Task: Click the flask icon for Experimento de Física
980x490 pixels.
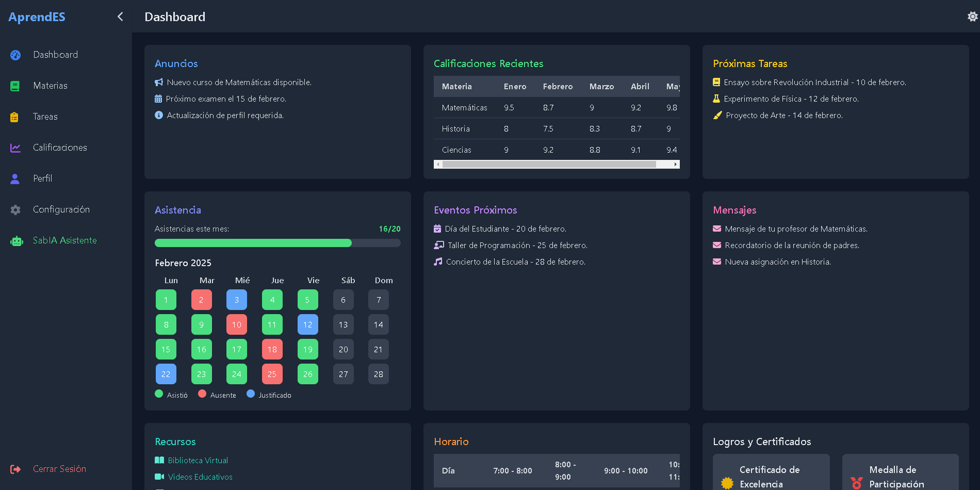Action: [717, 99]
